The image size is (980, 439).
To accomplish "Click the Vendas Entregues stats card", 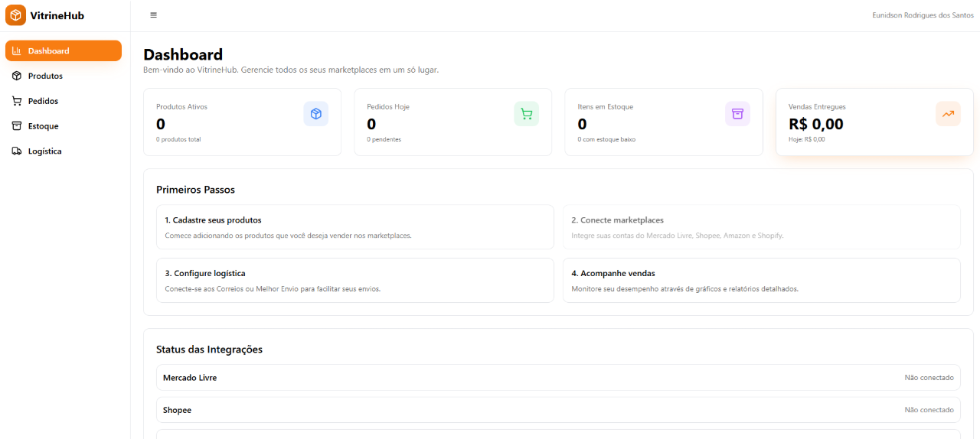I will [874, 122].
